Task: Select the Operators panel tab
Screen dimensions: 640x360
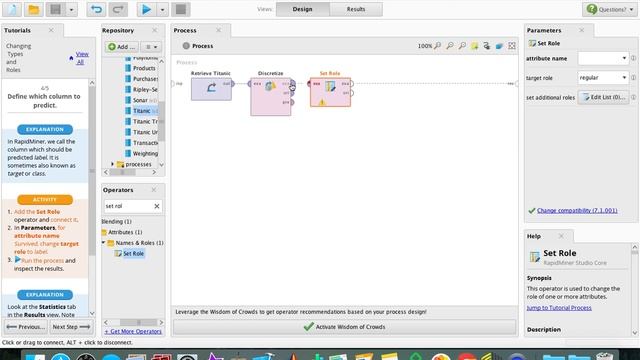Action: click(118, 190)
